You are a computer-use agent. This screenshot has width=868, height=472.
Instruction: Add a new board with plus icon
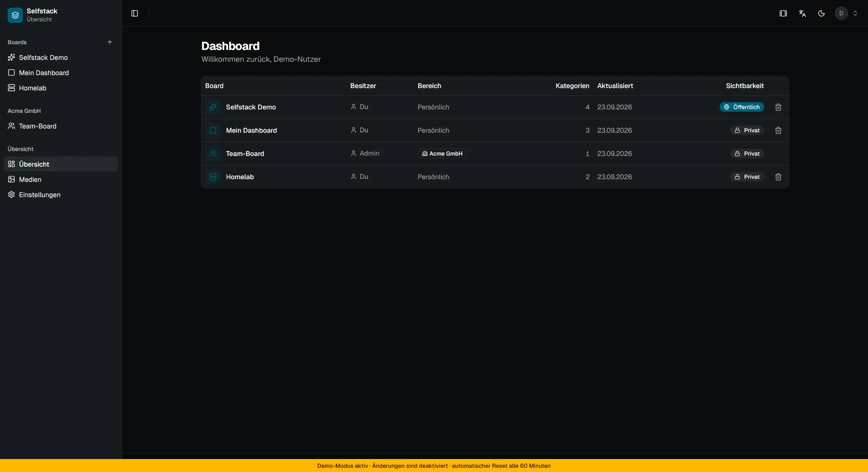(x=110, y=42)
